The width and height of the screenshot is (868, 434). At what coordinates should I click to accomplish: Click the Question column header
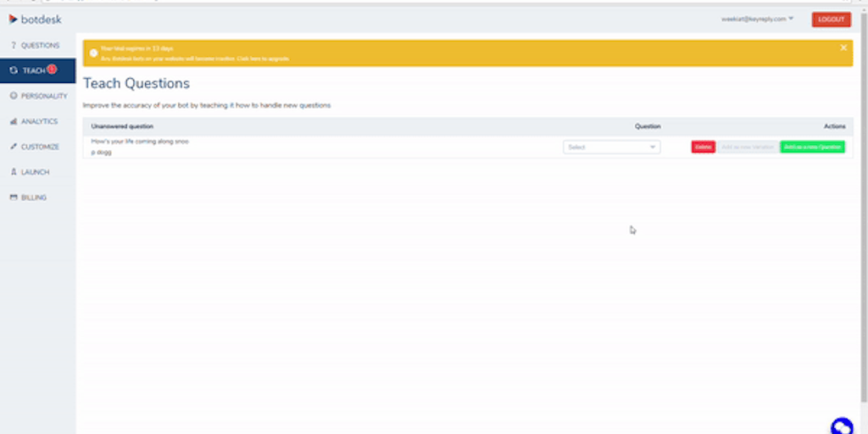[648, 127]
